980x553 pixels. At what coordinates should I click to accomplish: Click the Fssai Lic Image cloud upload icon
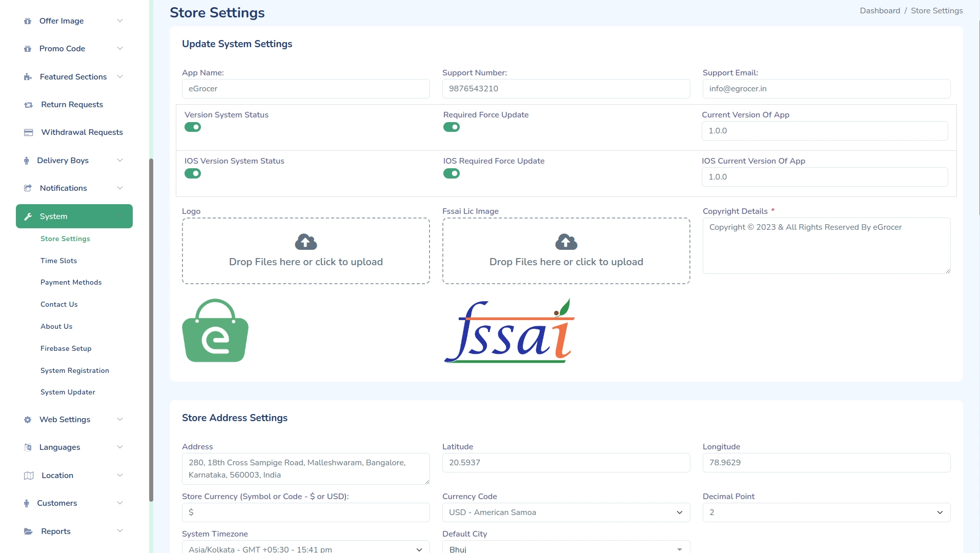click(566, 242)
